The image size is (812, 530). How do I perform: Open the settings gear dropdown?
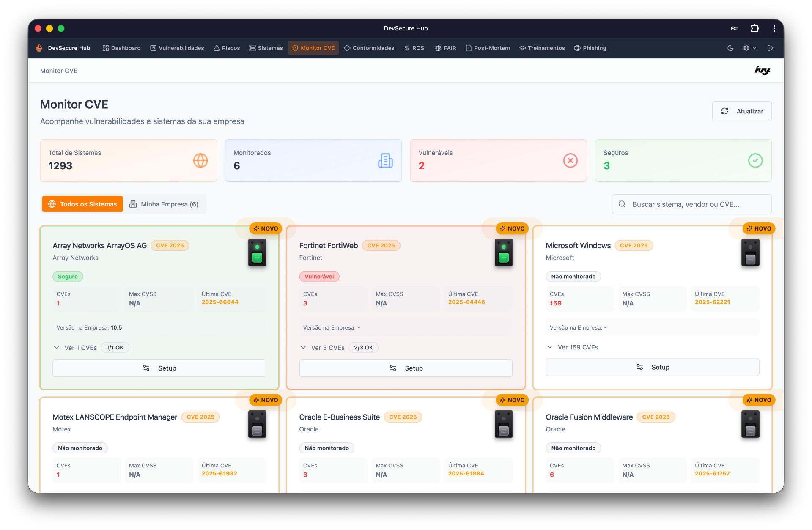pyautogui.click(x=749, y=48)
